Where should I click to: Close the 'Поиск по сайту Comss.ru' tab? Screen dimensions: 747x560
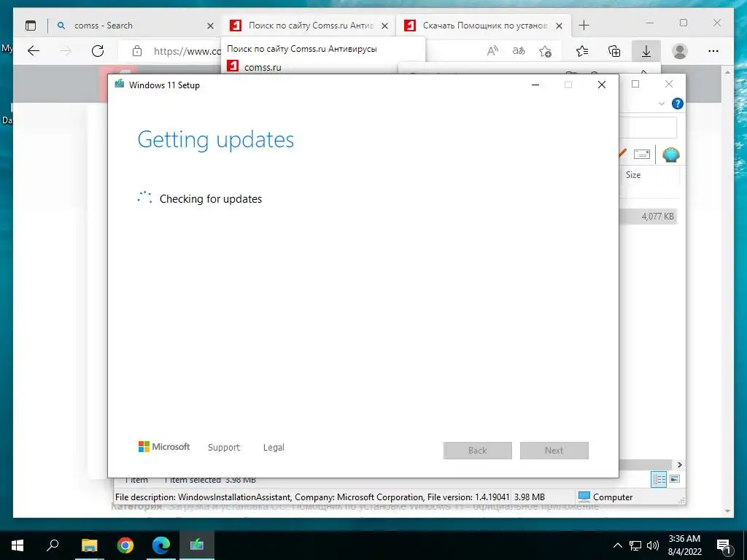point(385,26)
